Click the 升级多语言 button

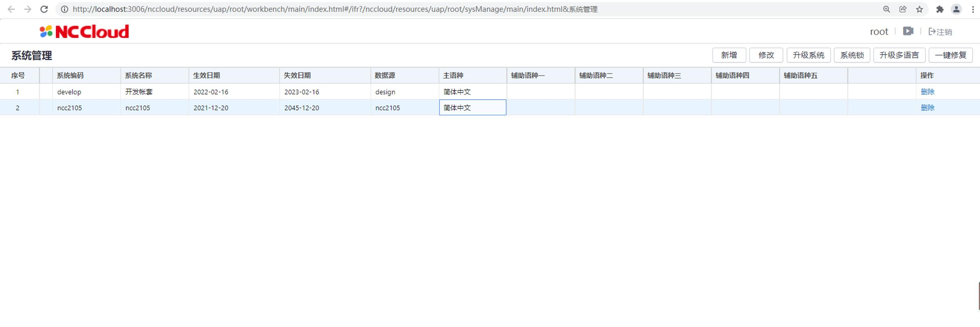point(899,55)
